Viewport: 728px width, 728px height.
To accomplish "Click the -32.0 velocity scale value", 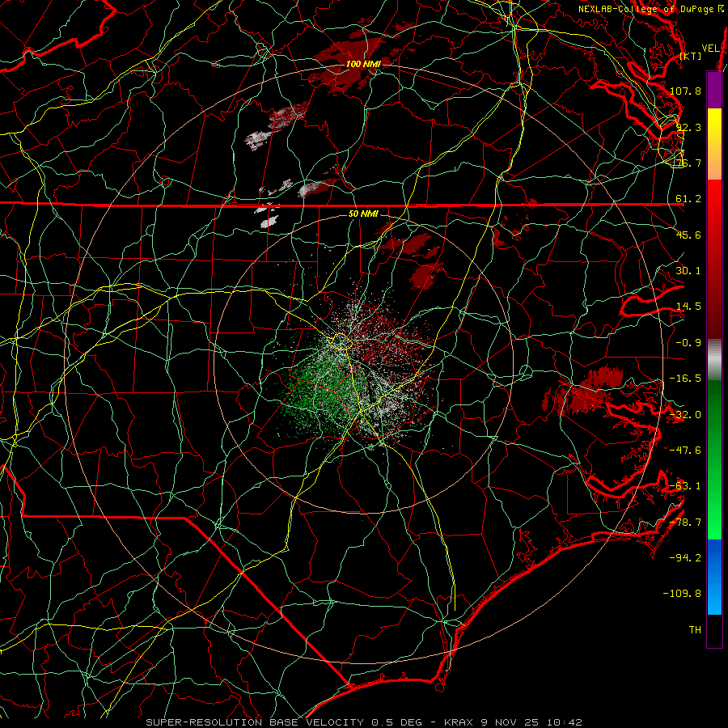I will (x=685, y=415).
